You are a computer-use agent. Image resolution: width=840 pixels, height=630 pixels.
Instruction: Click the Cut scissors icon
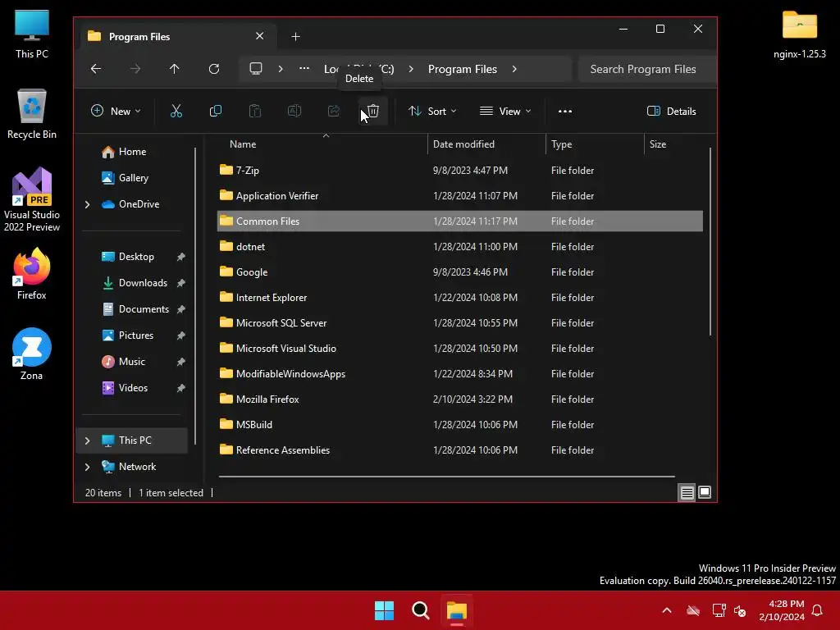coord(176,111)
